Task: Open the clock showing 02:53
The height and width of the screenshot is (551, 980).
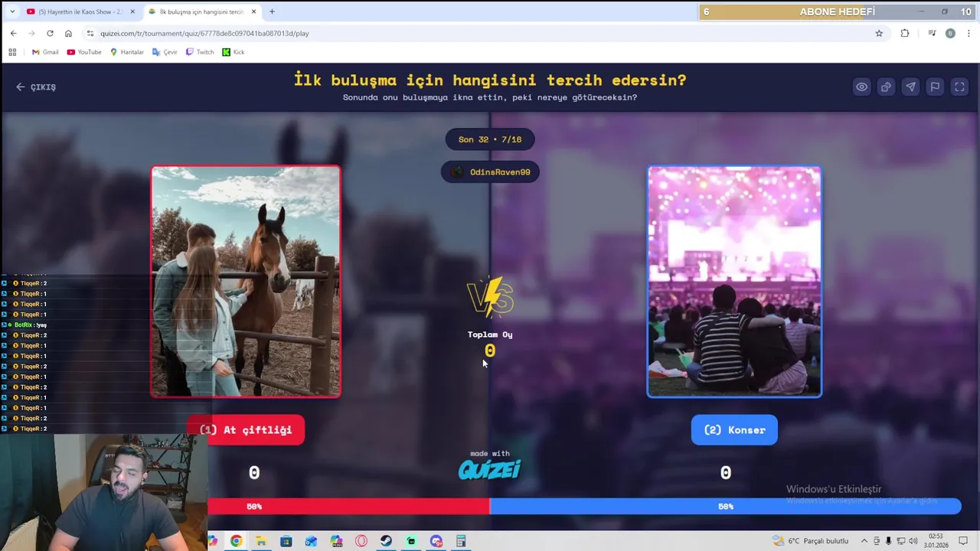Action: pyautogui.click(x=936, y=541)
